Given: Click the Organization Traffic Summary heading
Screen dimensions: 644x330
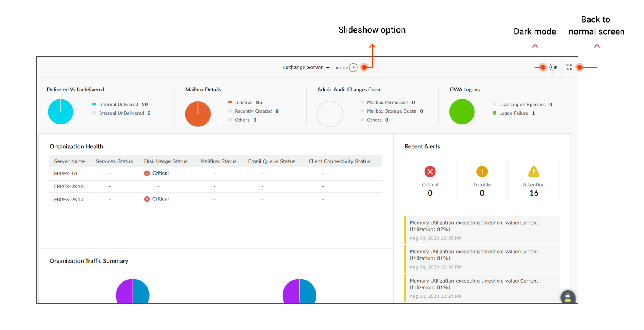Looking at the screenshot, I should pos(89,261).
